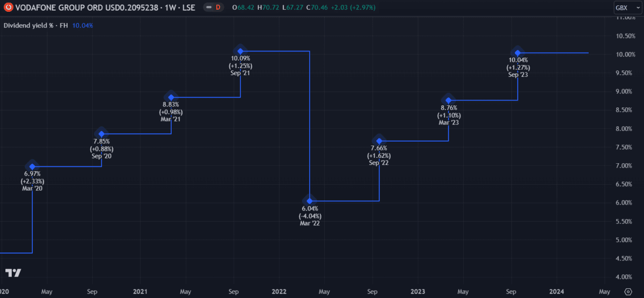
Task: Click the 2022 label on time axis
Action: tap(279, 292)
